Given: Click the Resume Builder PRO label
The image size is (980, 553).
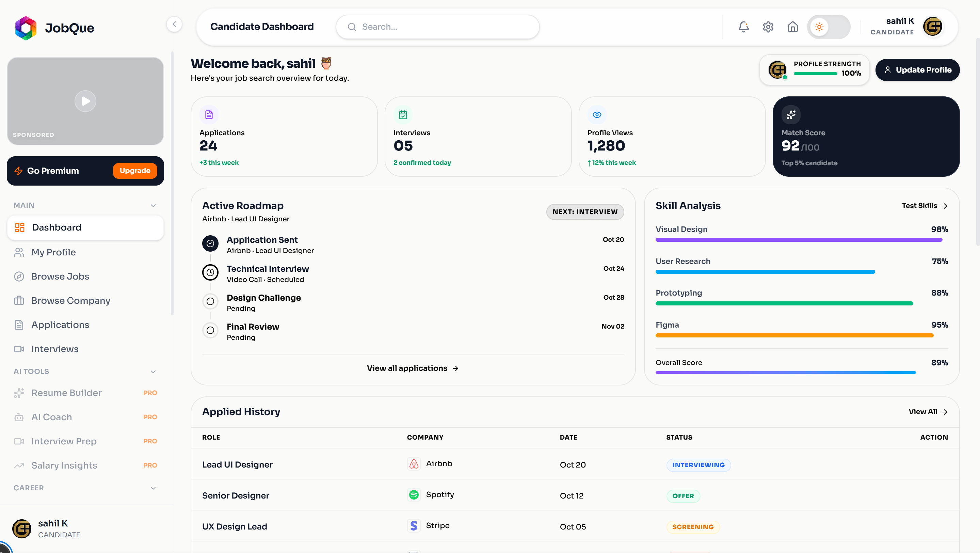Looking at the screenshot, I should pyautogui.click(x=150, y=393).
